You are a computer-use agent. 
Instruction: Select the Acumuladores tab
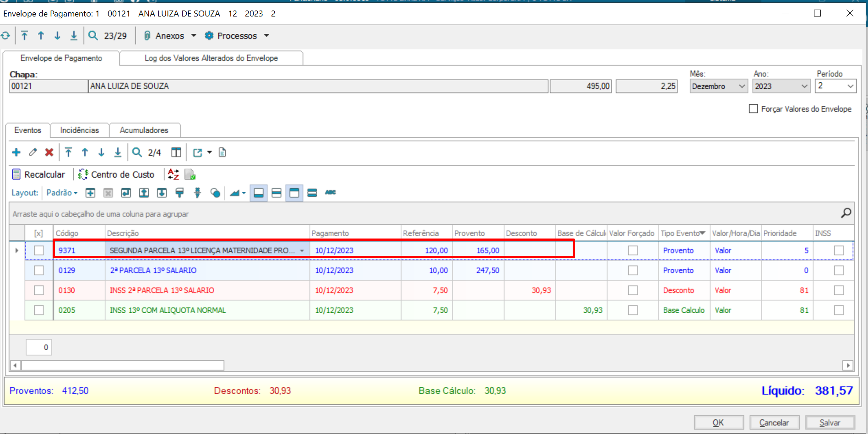pos(144,130)
